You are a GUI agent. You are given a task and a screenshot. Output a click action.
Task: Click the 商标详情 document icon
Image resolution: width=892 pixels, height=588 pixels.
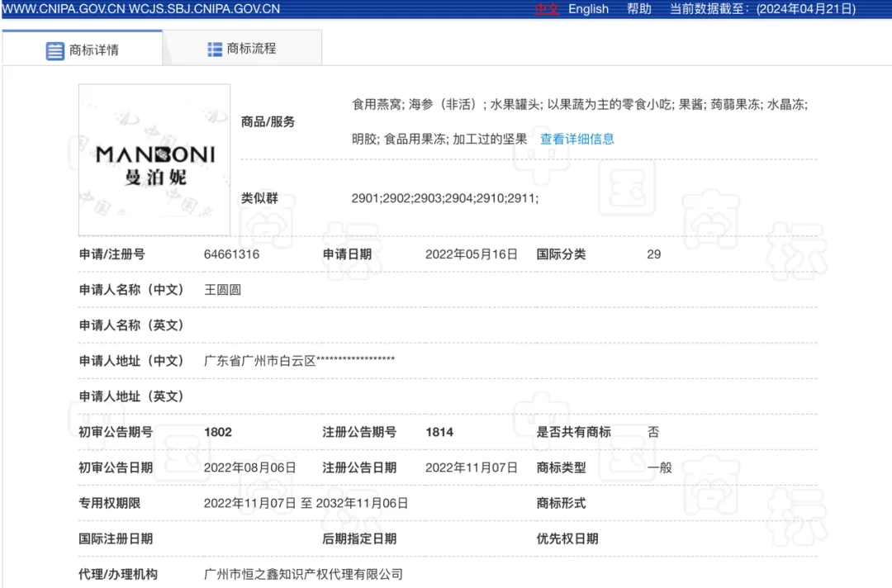point(55,50)
